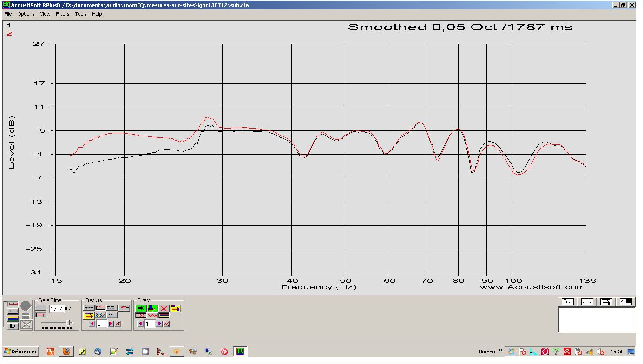Click the sine wave button
Image resolution: width=643 pixels, height=364 pixels.
pos(567,302)
